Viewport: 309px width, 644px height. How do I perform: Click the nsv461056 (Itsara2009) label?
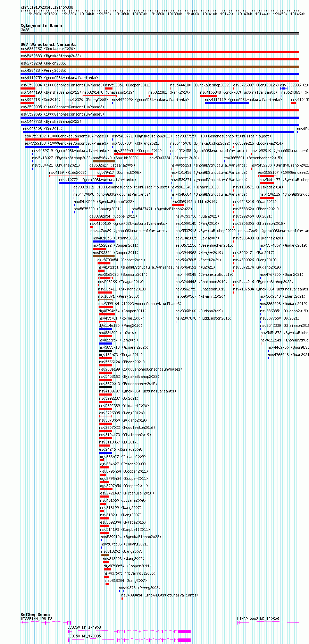(116, 238)
